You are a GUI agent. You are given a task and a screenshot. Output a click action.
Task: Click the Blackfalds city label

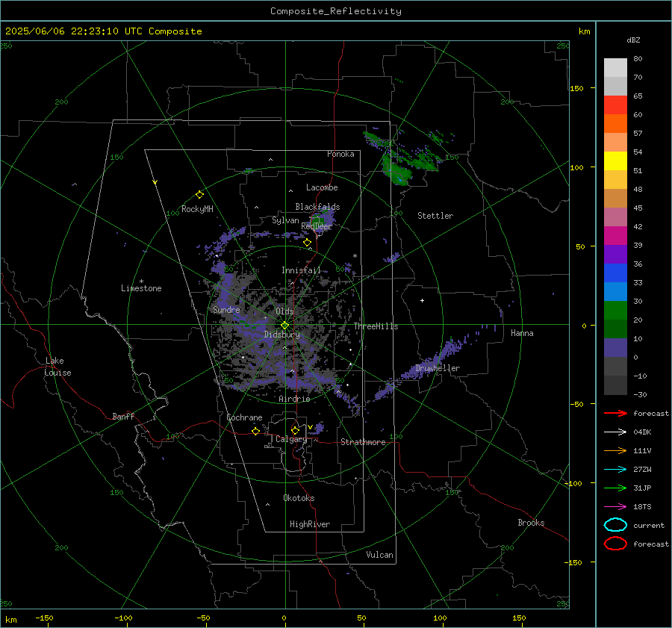pyautogui.click(x=317, y=207)
